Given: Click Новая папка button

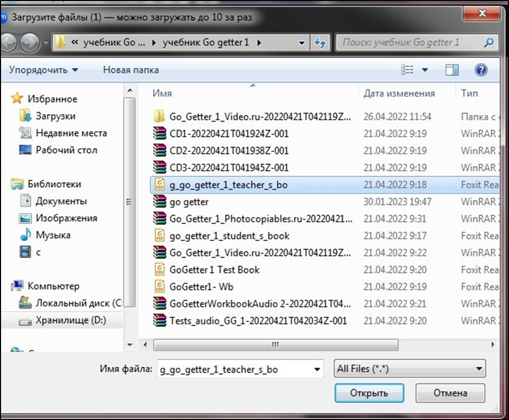Looking at the screenshot, I should click(131, 70).
